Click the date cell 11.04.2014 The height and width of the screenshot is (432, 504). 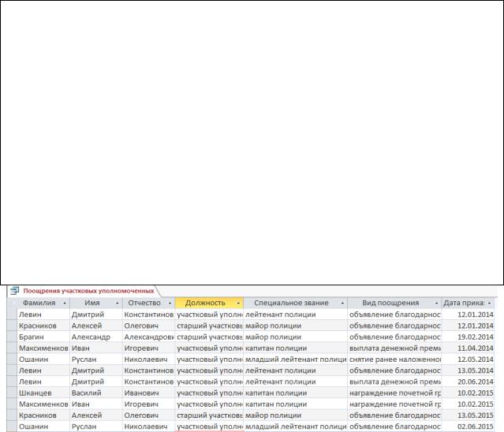click(x=471, y=348)
